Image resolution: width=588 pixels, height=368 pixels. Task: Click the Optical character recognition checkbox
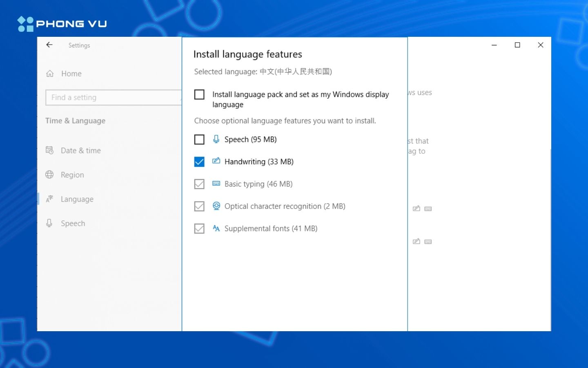tap(199, 206)
